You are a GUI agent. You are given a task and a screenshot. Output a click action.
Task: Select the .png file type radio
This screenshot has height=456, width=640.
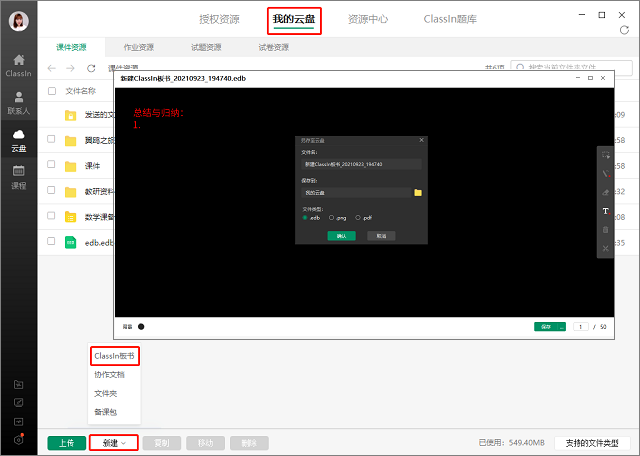point(331,218)
